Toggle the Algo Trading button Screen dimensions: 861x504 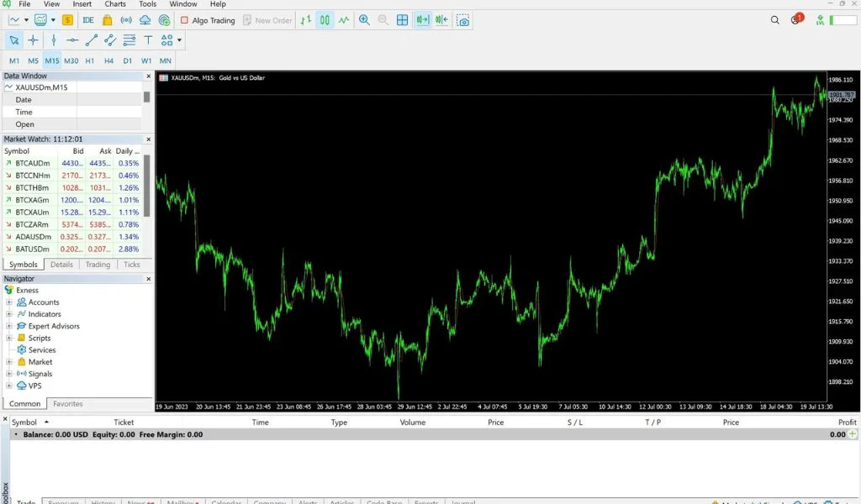coord(208,20)
